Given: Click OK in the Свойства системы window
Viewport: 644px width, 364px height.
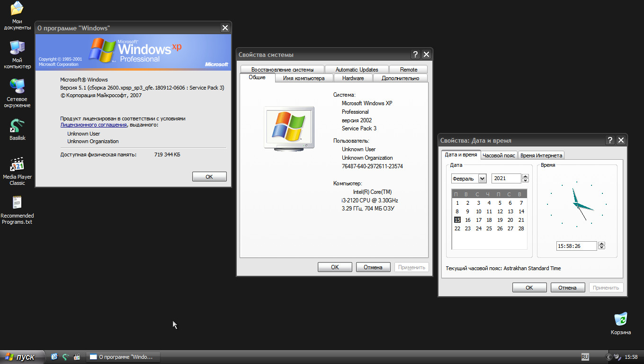Looking at the screenshot, I should coord(335,267).
